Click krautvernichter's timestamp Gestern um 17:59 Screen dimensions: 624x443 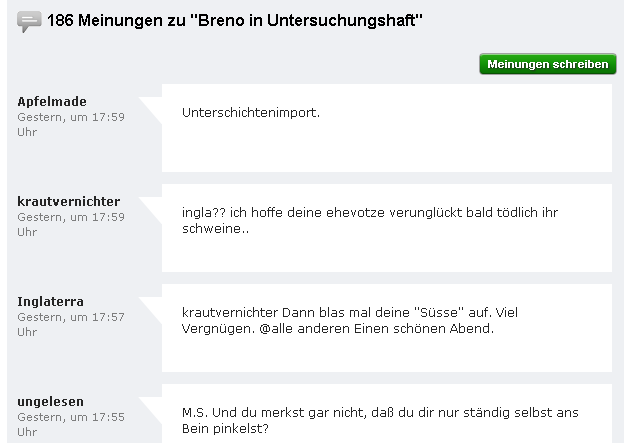tap(71, 224)
